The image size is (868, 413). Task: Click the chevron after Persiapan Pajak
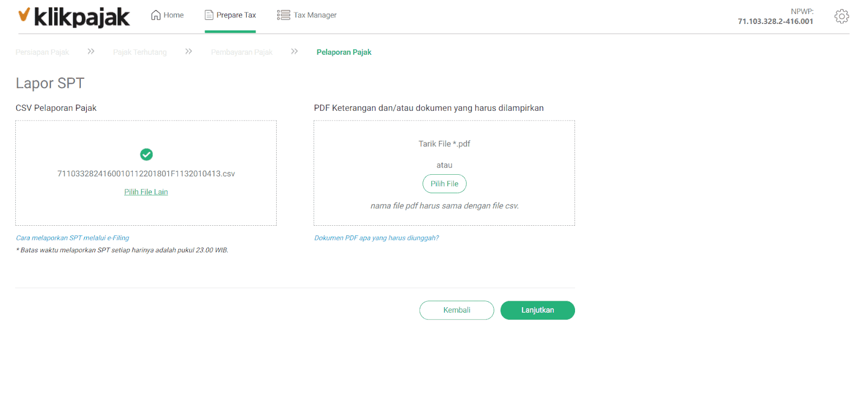tap(91, 52)
